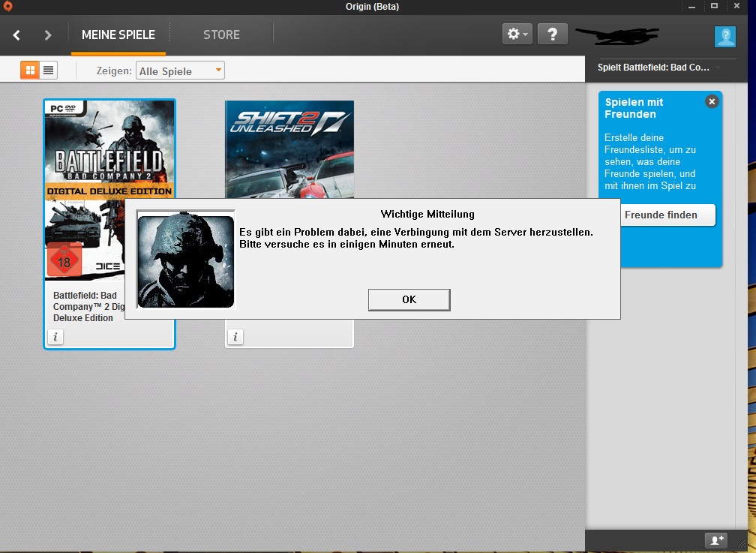Expand the Spielt Battlefield status dropdown
The height and width of the screenshot is (553, 756).
718,68
